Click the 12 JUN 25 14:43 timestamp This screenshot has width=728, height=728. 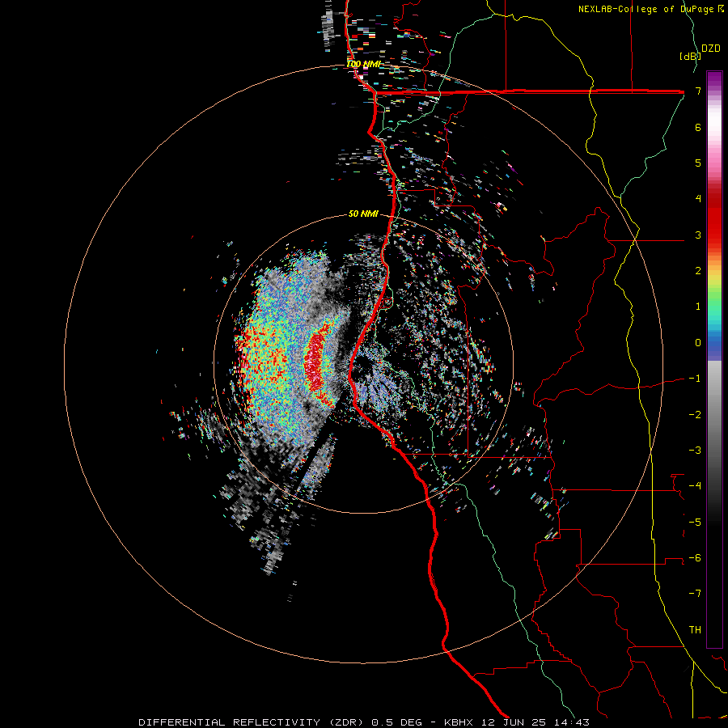534,722
